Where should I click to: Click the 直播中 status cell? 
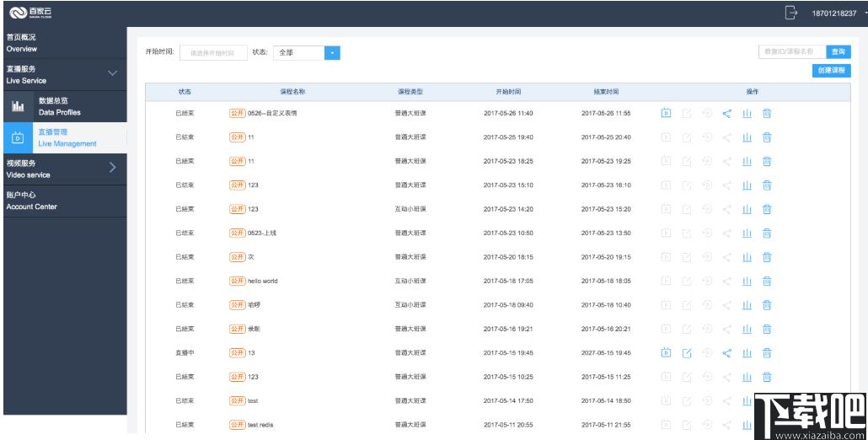click(x=185, y=353)
